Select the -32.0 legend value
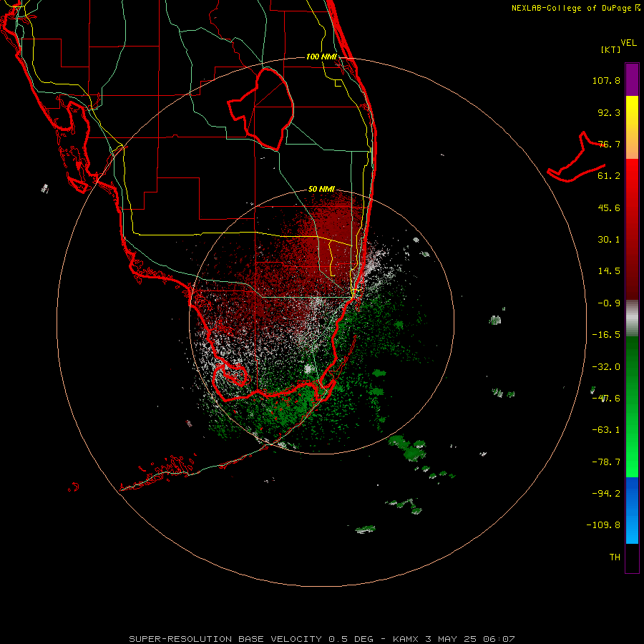The width and height of the screenshot is (644, 644). tap(606, 367)
